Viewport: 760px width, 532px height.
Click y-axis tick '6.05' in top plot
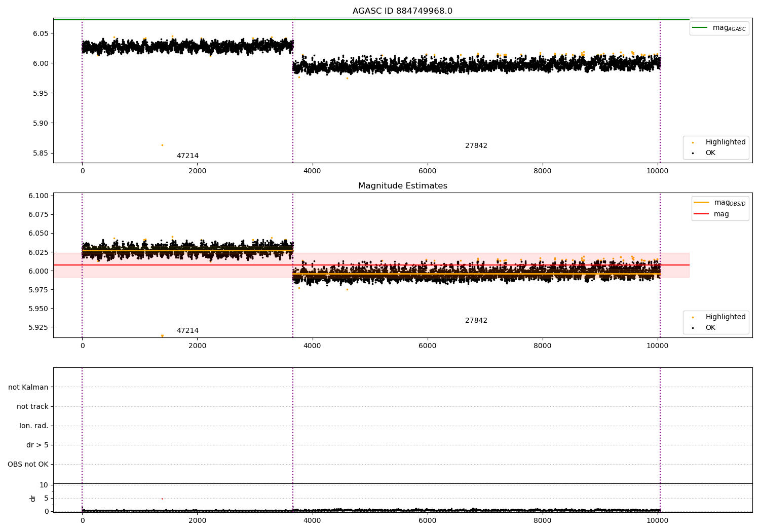(x=41, y=33)
